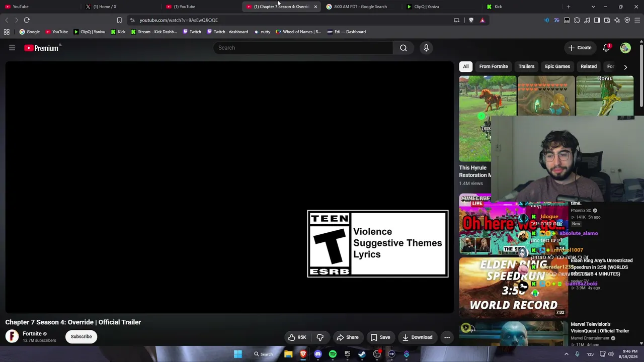Open YouTube notifications bell

pos(606,48)
